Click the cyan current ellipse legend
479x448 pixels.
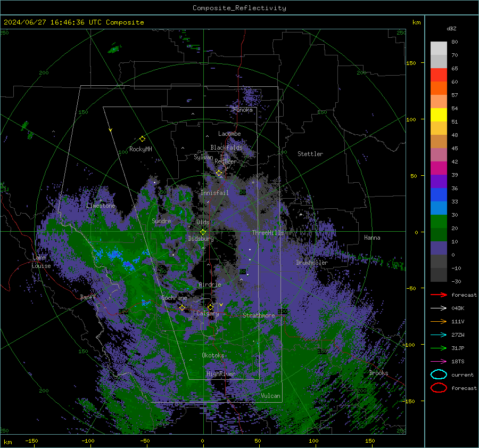(x=439, y=374)
